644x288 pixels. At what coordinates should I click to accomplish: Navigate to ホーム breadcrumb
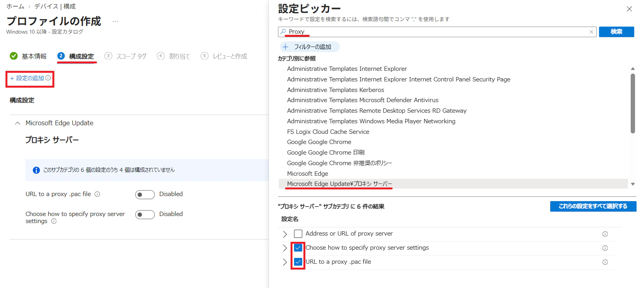[15, 7]
